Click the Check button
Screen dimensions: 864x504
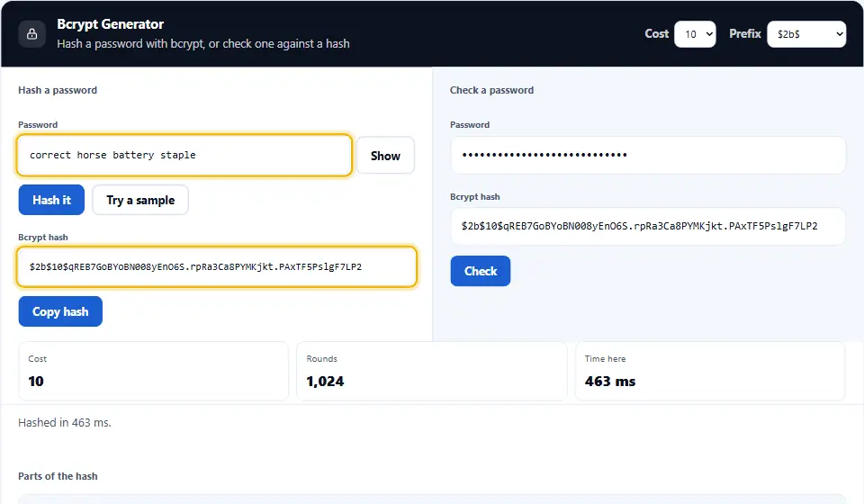[x=481, y=271]
